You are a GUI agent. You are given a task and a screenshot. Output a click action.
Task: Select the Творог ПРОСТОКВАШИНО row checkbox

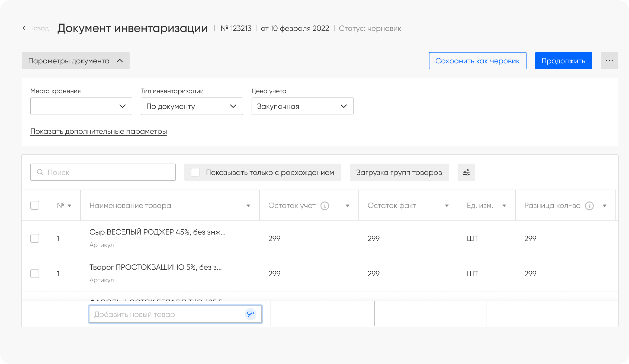pos(35,274)
